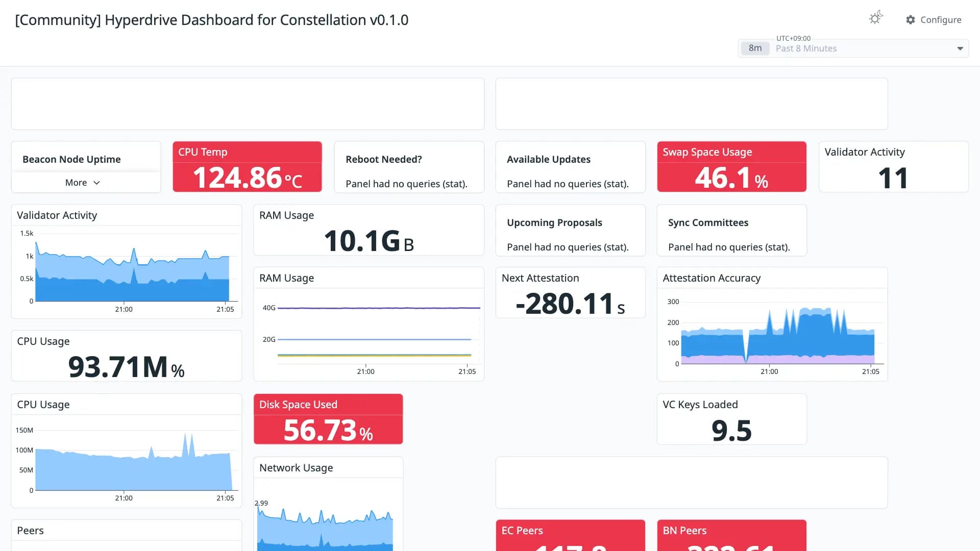
Task: Click the Reboot Needed? panel title
Action: pyautogui.click(x=384, y=159)
